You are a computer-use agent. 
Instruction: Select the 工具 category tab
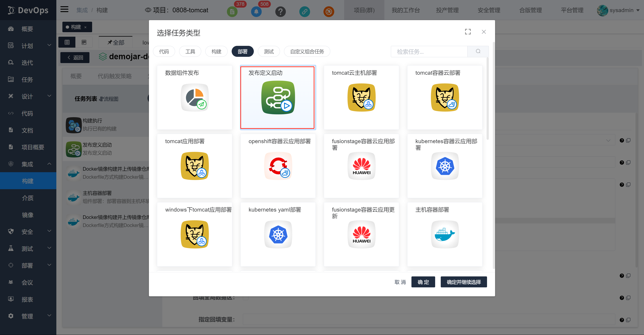(190, 51)
